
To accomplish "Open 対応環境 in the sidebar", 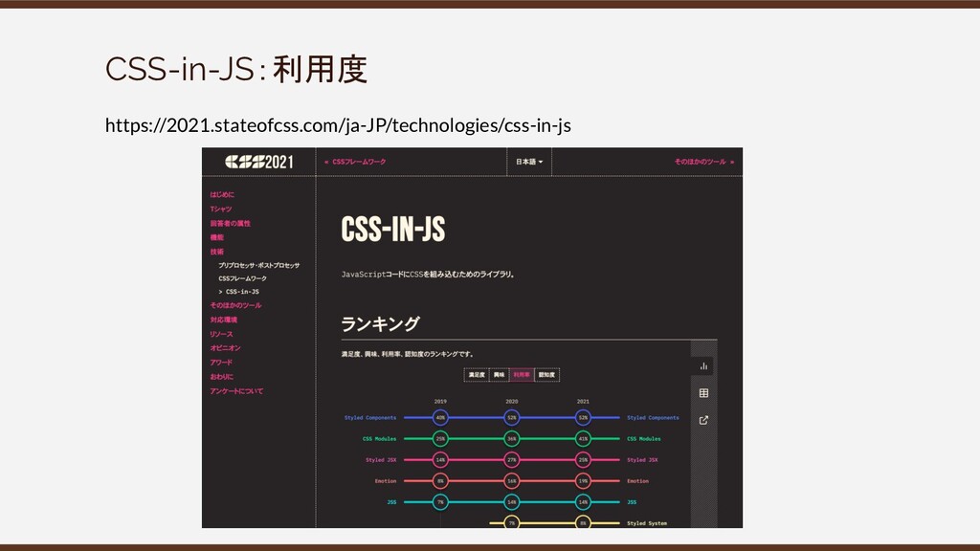I will 223,320.
